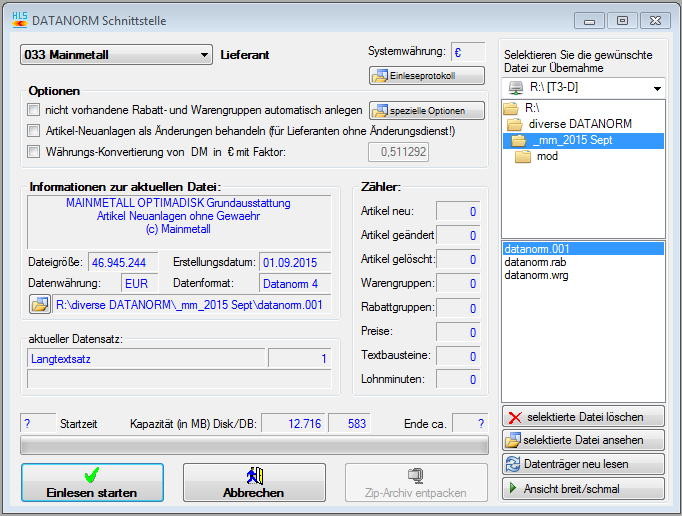Click the HLS app icon in title bar
This screenshot has width=682, height=516.
tap(18, 19)
